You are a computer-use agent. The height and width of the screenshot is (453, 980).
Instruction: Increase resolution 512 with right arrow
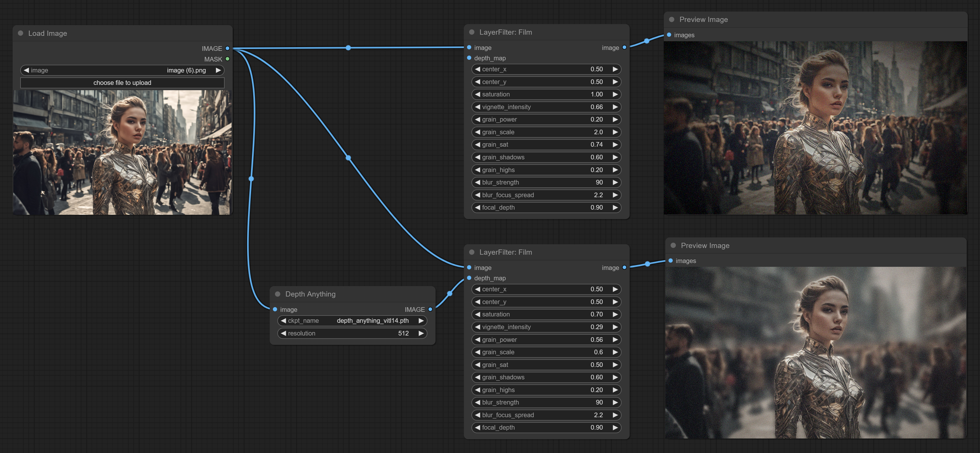pos(421,333)
